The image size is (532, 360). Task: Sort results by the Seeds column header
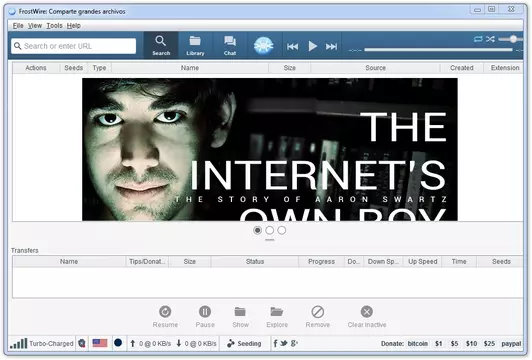click(x=73, y=68)
